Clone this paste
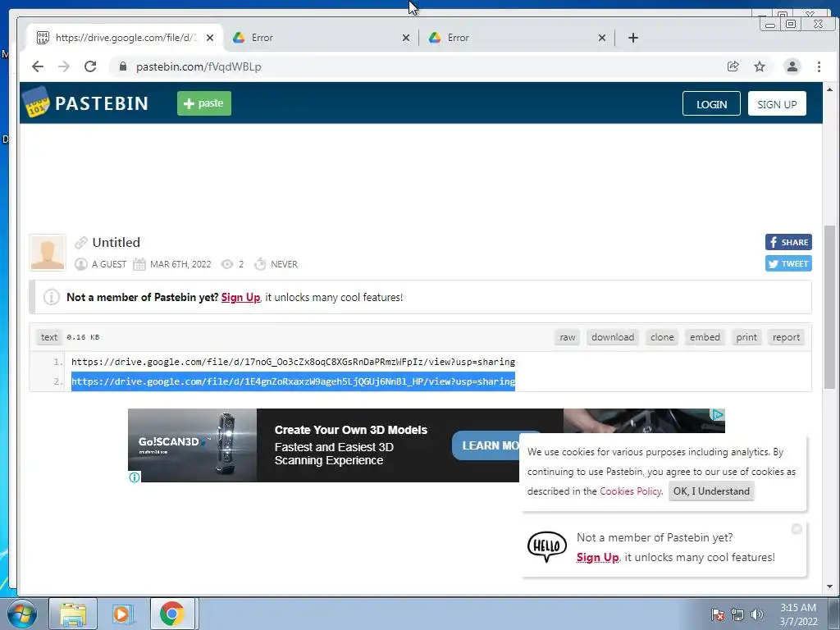Image resolution: width=840 pixels, height=630 pixels. (x=662, y=337)
